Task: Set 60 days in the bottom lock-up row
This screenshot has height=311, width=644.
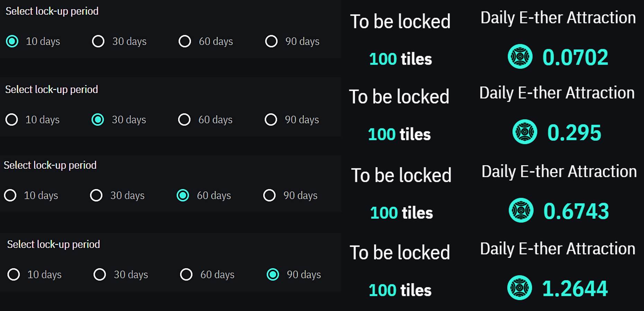Action: coord(186,275)
